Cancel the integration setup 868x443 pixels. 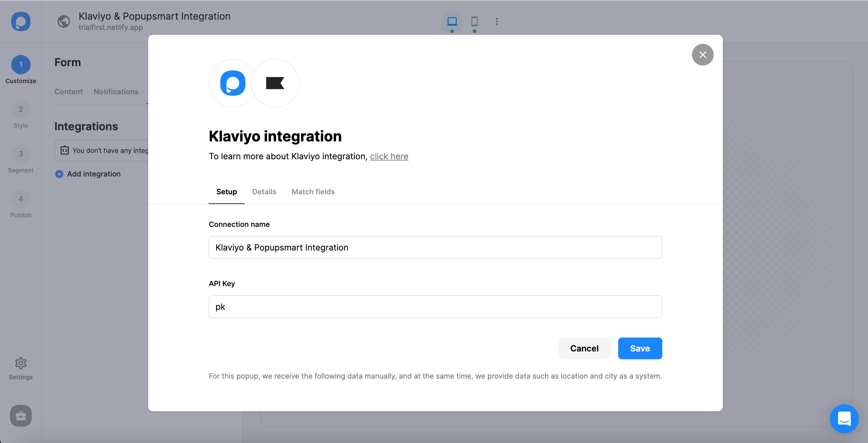[584, 348]
